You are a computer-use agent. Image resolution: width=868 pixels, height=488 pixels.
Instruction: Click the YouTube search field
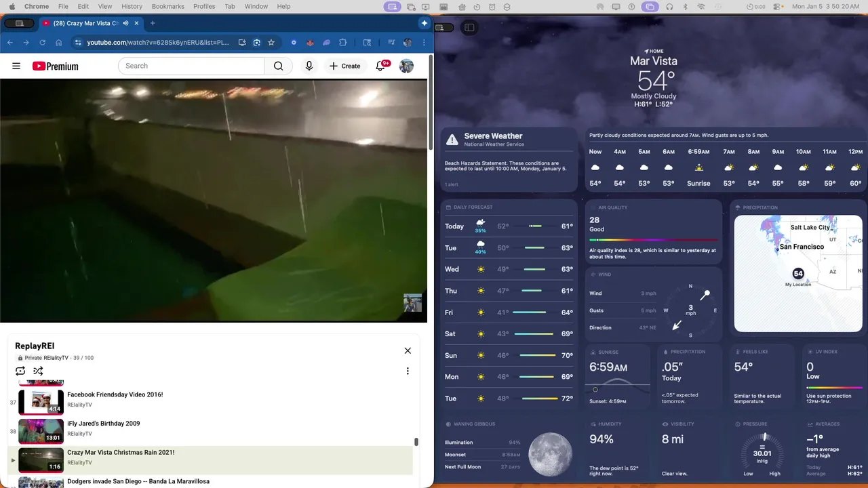coord(191,66)
